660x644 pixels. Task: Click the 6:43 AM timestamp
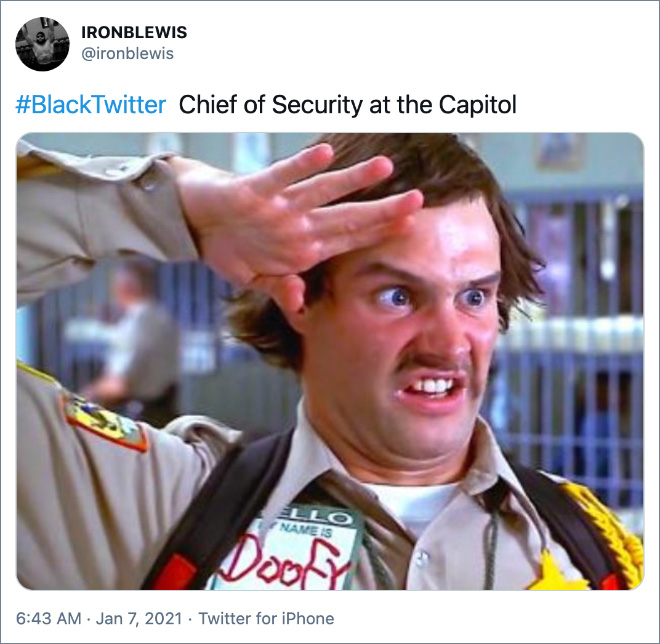coord(48,619)
